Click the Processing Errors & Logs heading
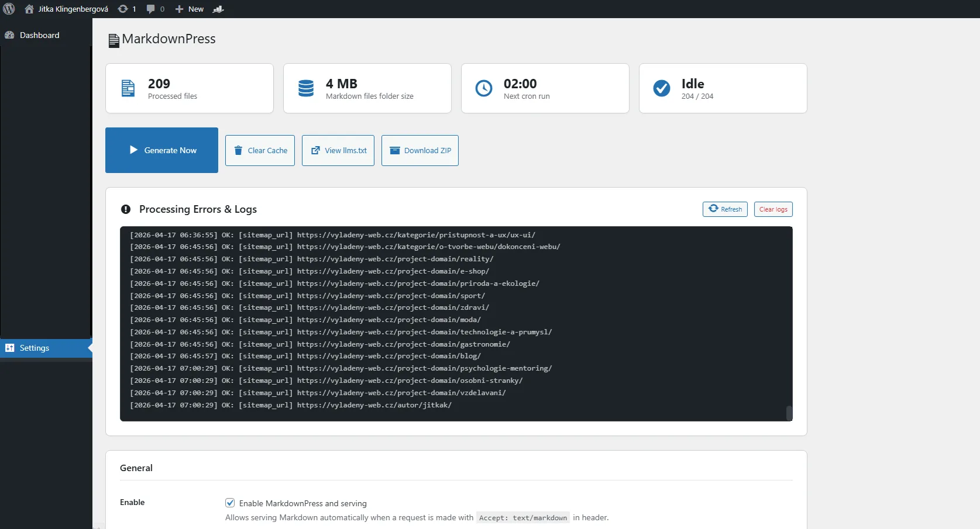 coord(198,209)
